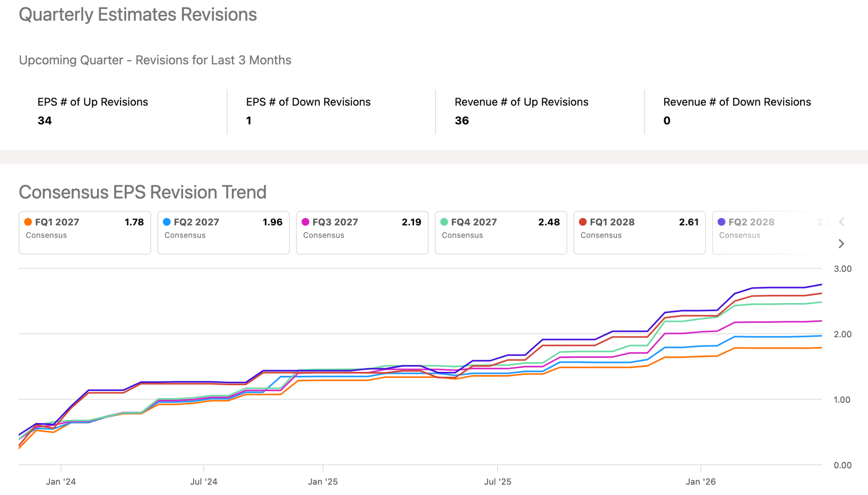Click the 0.00 y-axis label
868x495 pixels.
point(843,465)
